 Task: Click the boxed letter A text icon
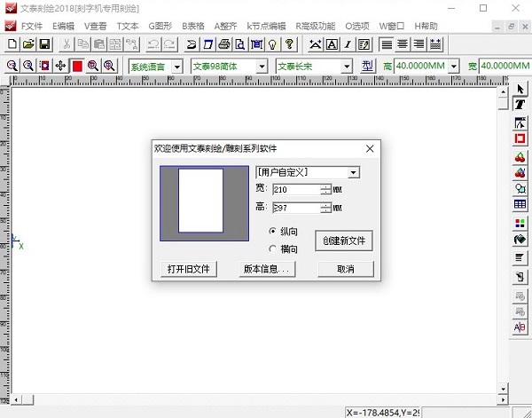click(332, 44)
